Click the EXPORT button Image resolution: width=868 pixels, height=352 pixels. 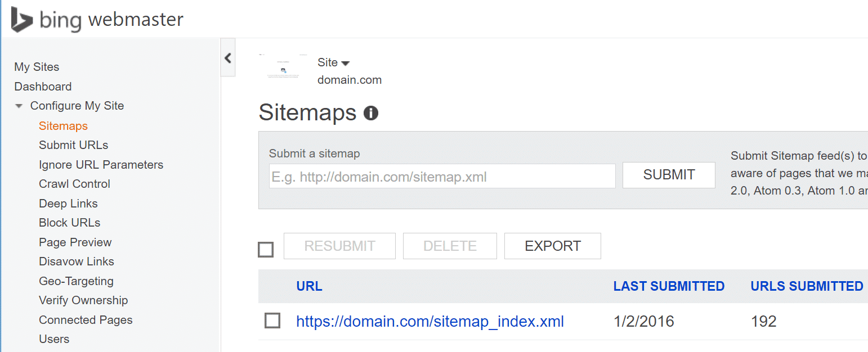552,246
